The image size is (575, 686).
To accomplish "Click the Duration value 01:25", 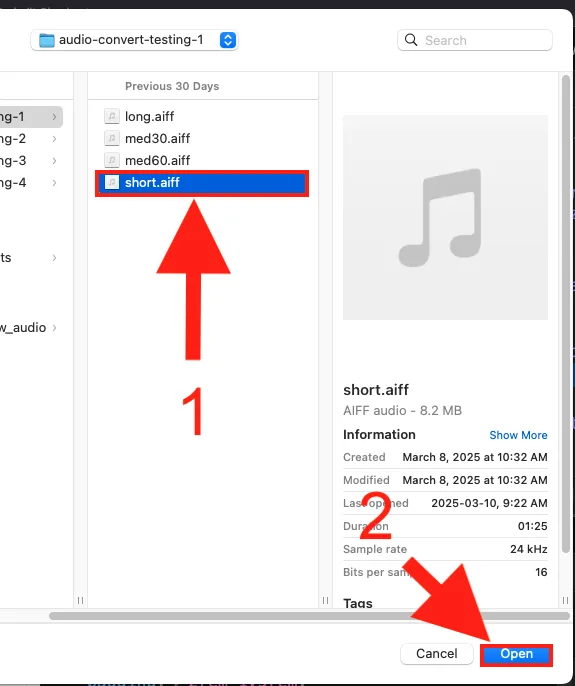I will click(533, 526).
